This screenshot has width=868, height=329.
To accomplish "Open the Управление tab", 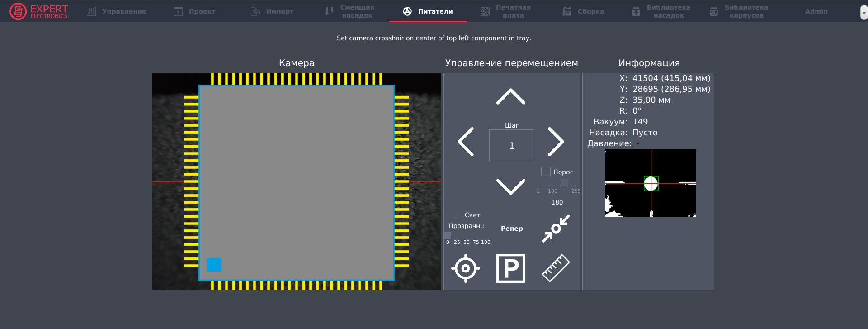I will pyautogui.click(x=117, y=11).
